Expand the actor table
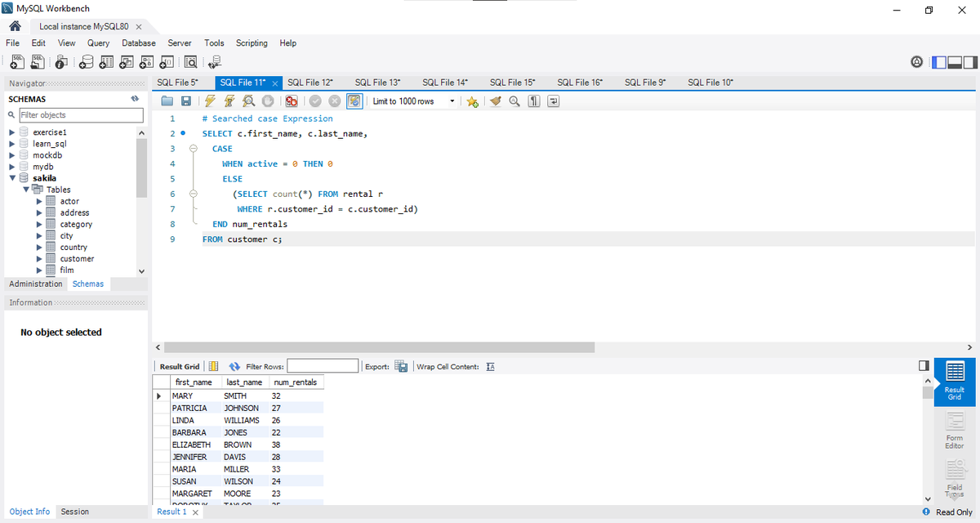Image resolution: width=980 pixels, height=523 pixels. coord(38,201)
